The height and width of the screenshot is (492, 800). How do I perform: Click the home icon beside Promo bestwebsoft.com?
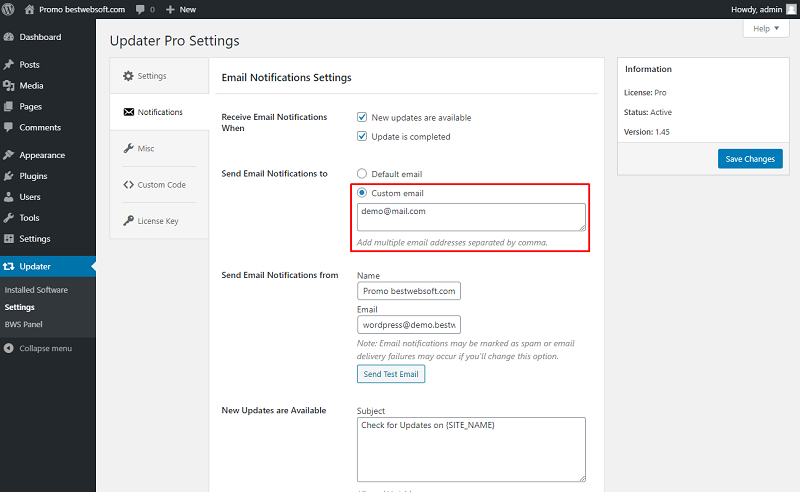[30, 9]
